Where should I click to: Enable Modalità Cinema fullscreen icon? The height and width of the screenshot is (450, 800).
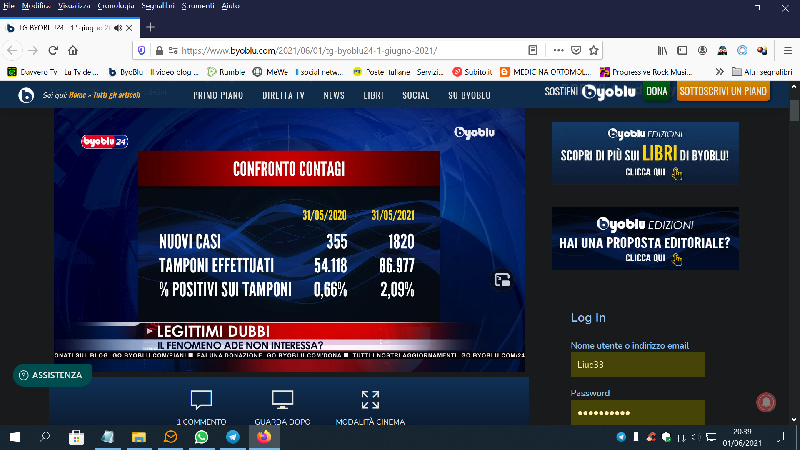click(370, 399)
